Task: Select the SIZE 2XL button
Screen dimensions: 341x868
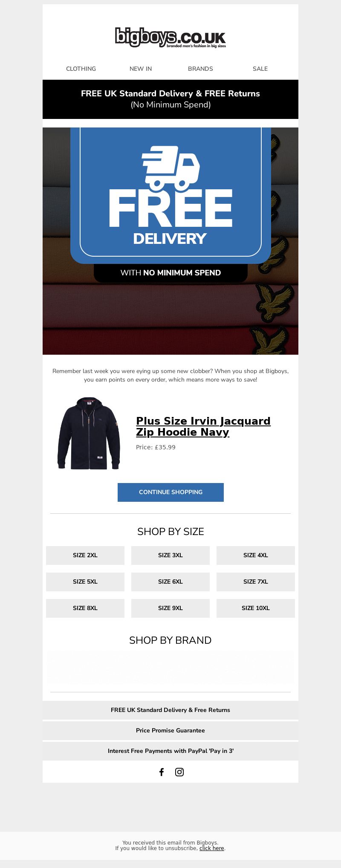Action: [85, 555]
